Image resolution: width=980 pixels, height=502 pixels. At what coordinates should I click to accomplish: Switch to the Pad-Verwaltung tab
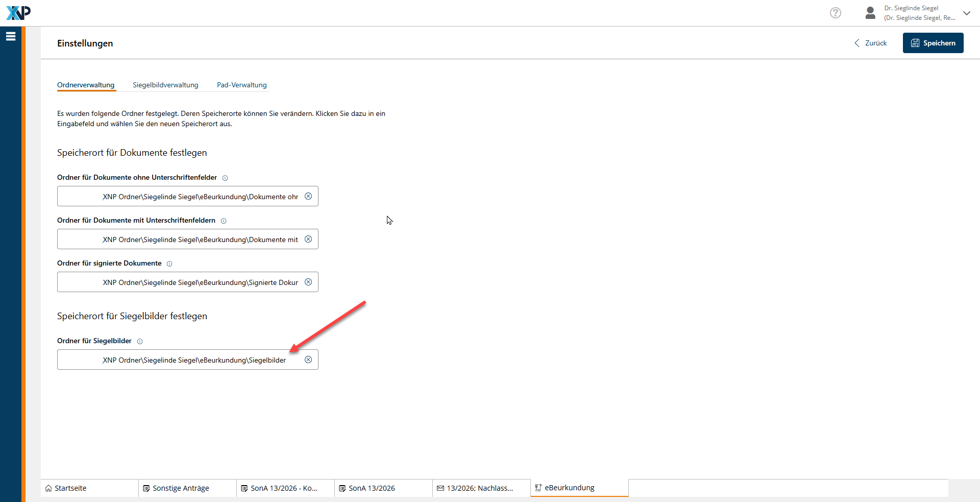tap(241, 85)
